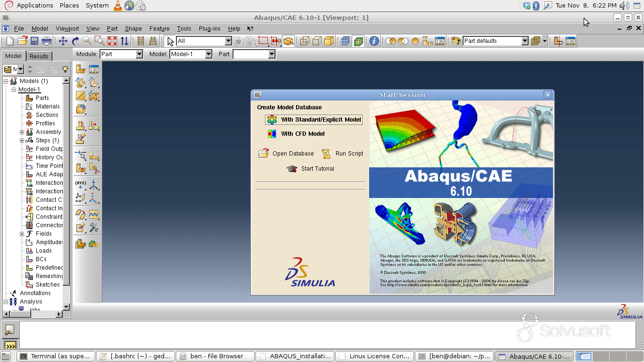Toggle select-from-interior-entities highlighted cube icon
This screenshot has height=362, width=644.
(x=289, y=41)
